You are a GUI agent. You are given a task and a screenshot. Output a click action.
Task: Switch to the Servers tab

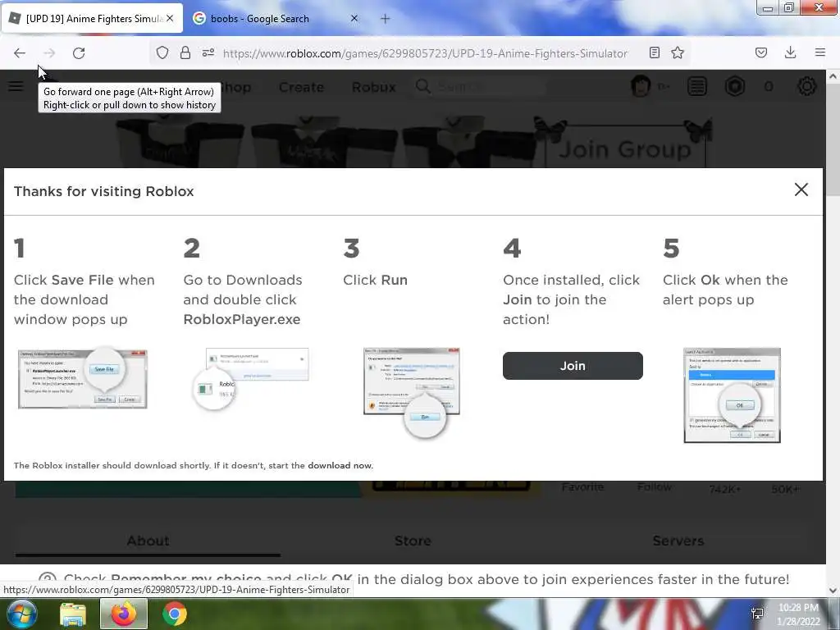point(678,541)
